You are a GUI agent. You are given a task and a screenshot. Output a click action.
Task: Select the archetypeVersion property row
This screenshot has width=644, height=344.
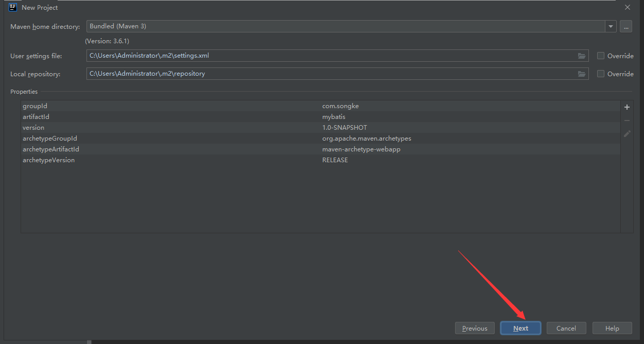pos(320,160)
